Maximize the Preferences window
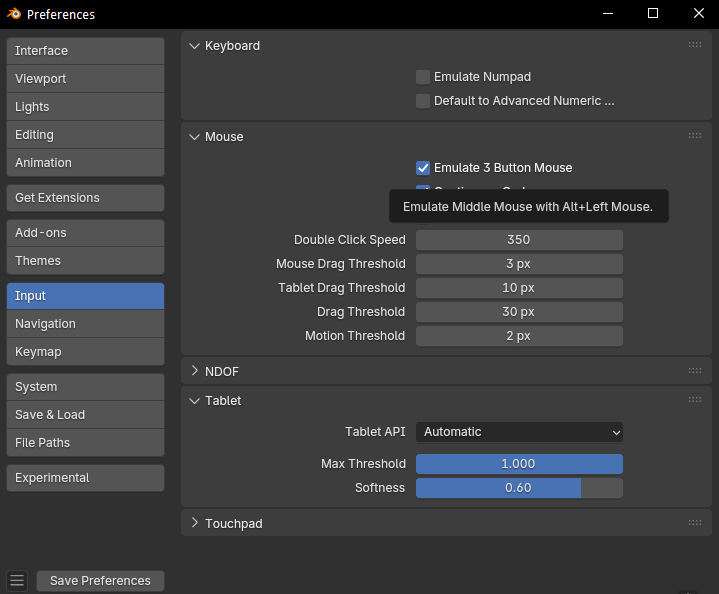The image size is (719, 594). coord(653,14)
